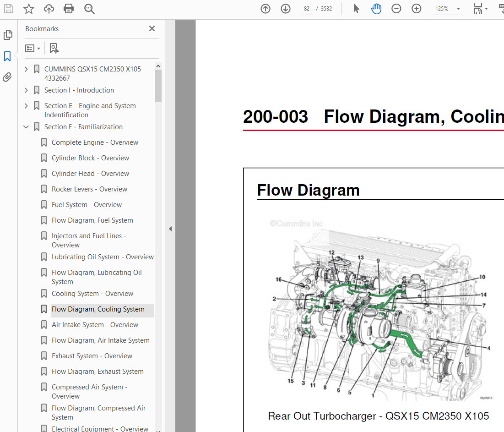Toggle the bookmarks panel icon
Screen dimensions: 504x432
pos(7,56)
